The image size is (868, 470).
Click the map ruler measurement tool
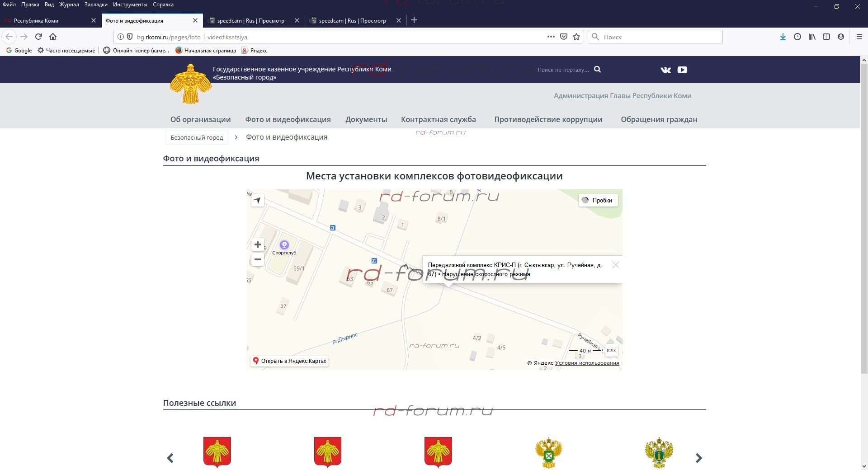(611, 350)
